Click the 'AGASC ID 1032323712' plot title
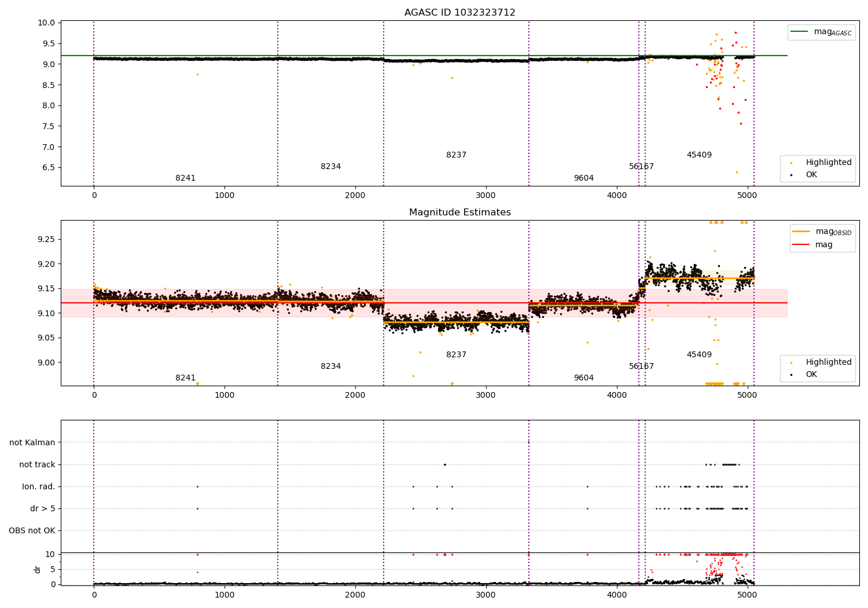Viewport: 868px width, 608px height. point(459,13)
